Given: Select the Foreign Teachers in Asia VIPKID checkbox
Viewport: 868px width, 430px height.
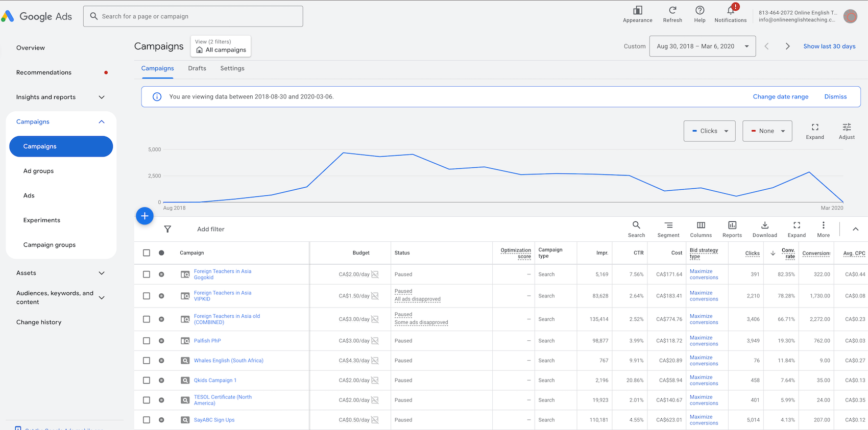Looking at the screenshot, I should [x=147, y=296].
